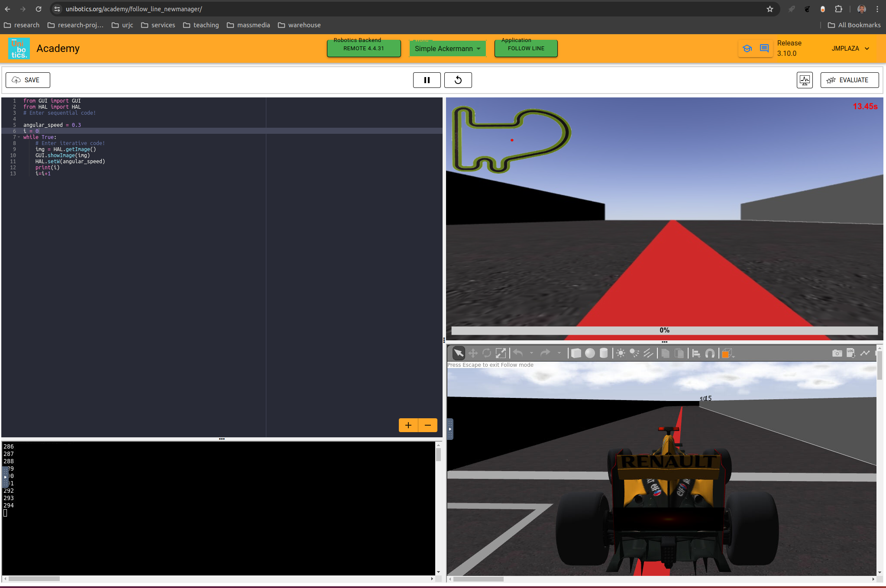
Task: Open the undo history dropdown arrow
Action: point(531,353)
